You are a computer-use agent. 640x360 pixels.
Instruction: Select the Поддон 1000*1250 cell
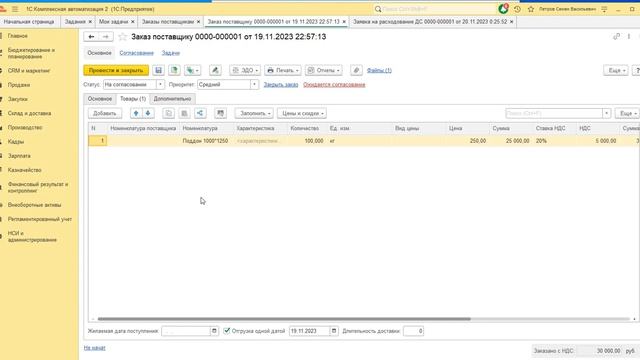(x=206, y=141)
